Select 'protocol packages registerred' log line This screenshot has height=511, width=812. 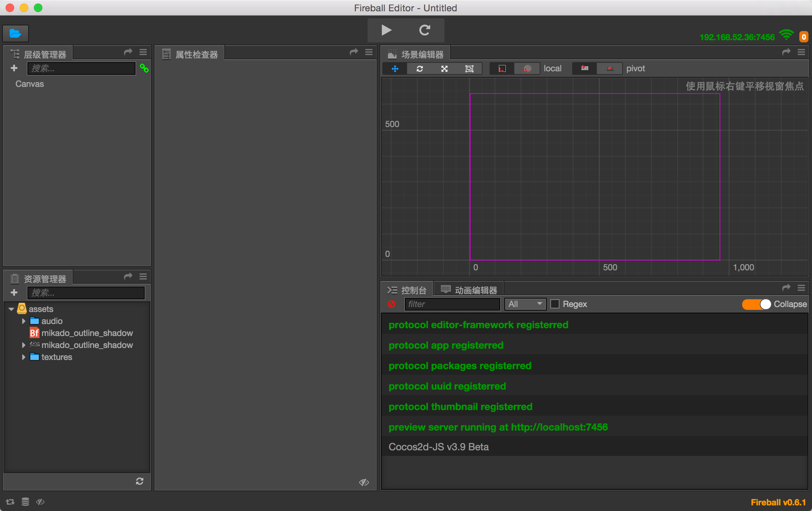tap(595, 366)
